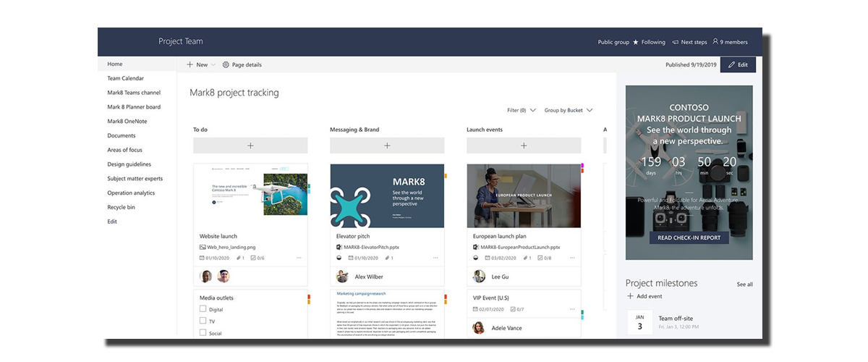
Task: Click the Page details gear icon
Action: (x=226, y=64)
